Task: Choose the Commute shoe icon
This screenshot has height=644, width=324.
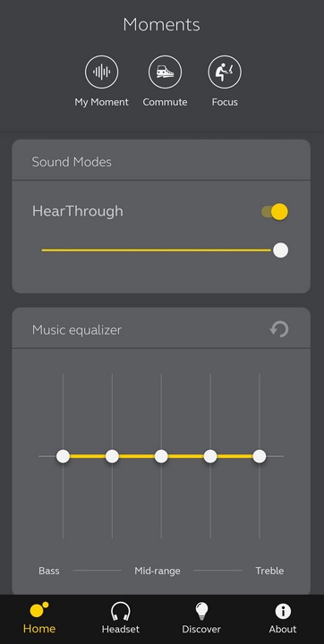Action: (x=165, y=72)
